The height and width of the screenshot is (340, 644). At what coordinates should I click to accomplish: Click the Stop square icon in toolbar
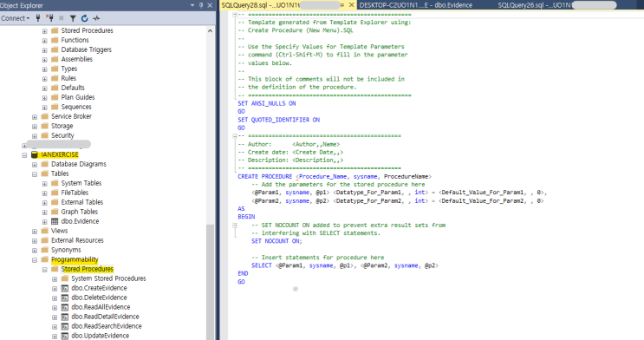pyautogui.click(x=62, y=18)
